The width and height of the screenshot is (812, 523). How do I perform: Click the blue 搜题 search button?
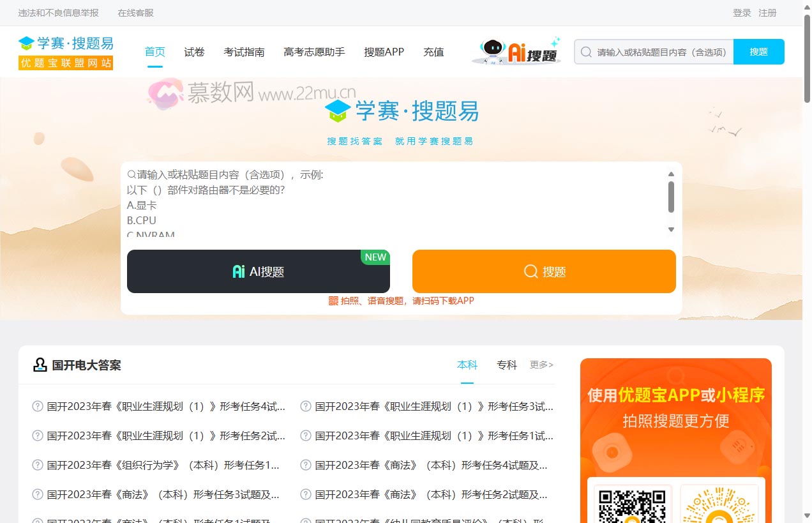(x=759, y=52)
